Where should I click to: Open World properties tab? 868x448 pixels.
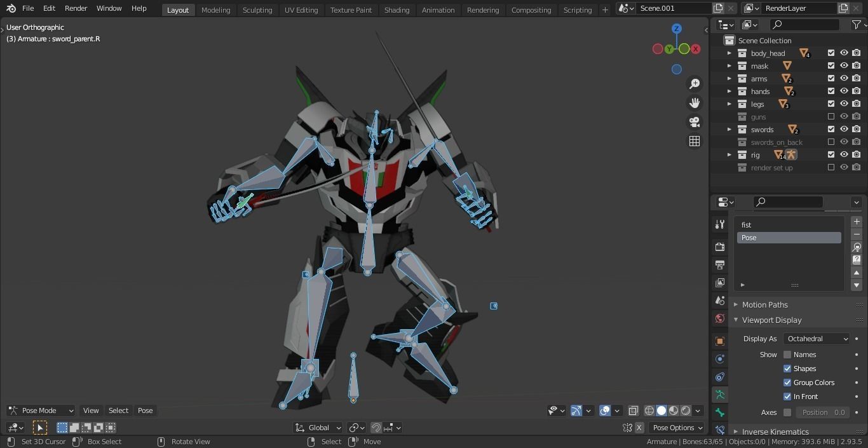click(720, 318)
